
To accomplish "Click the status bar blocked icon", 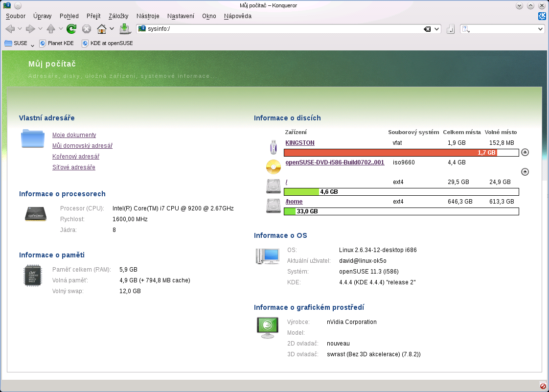I will 542,386.
